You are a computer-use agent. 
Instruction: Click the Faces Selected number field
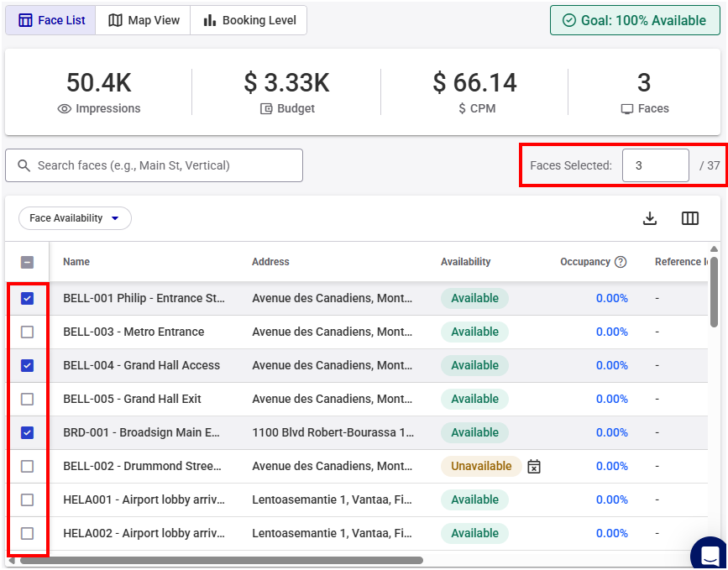tap(655, 165)
